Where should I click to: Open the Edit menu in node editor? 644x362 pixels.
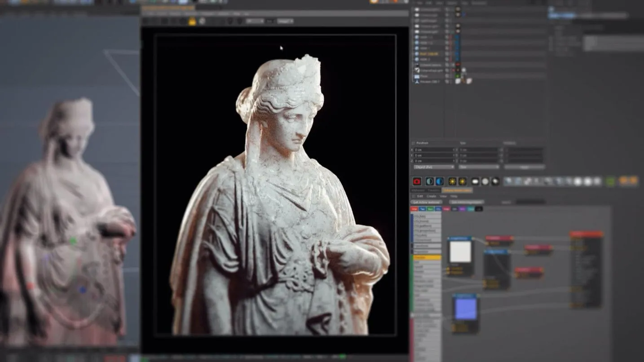pos(420,196)
